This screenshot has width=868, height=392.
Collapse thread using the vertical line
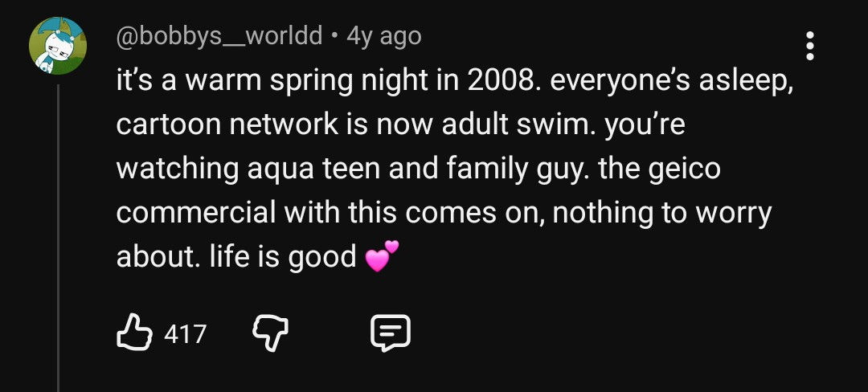click(x=58, y=241)
